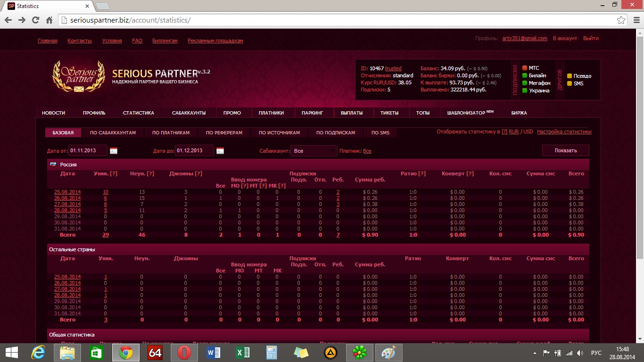Open the 'Дата до' calendar picker icon
Screen dimensions: 644x362
tap(220, 151)
